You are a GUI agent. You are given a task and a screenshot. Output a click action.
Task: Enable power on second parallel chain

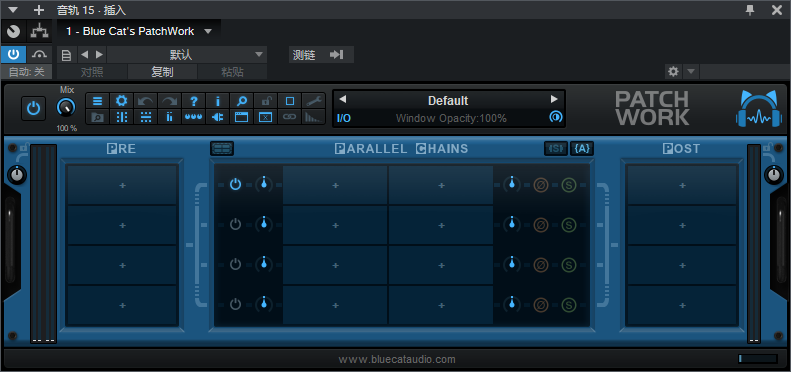[236, 224]
